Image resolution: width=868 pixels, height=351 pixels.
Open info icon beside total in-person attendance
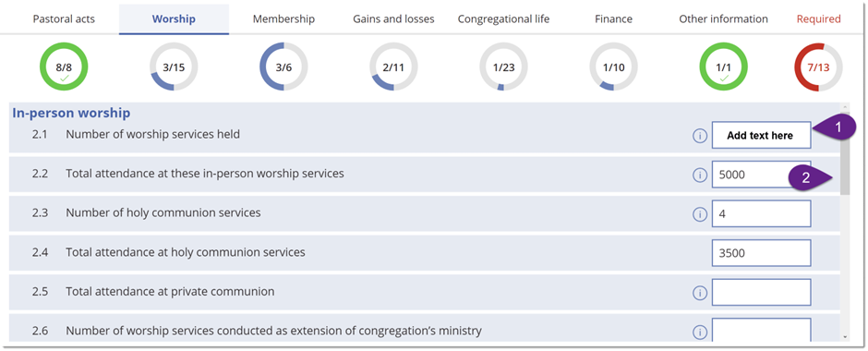700,175
